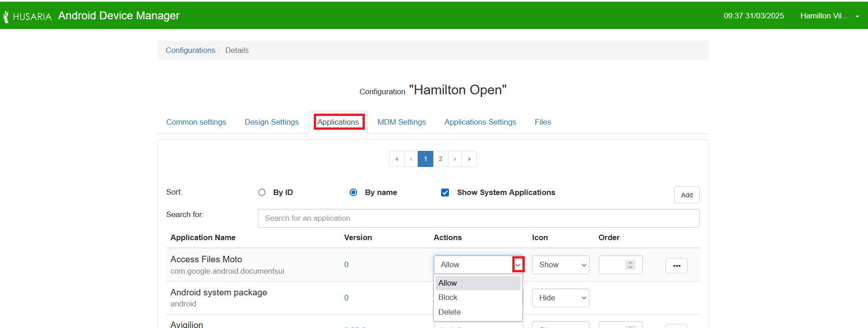Select the By name sort option
This screenshot has width=868, height=328.
pos(353,192)
